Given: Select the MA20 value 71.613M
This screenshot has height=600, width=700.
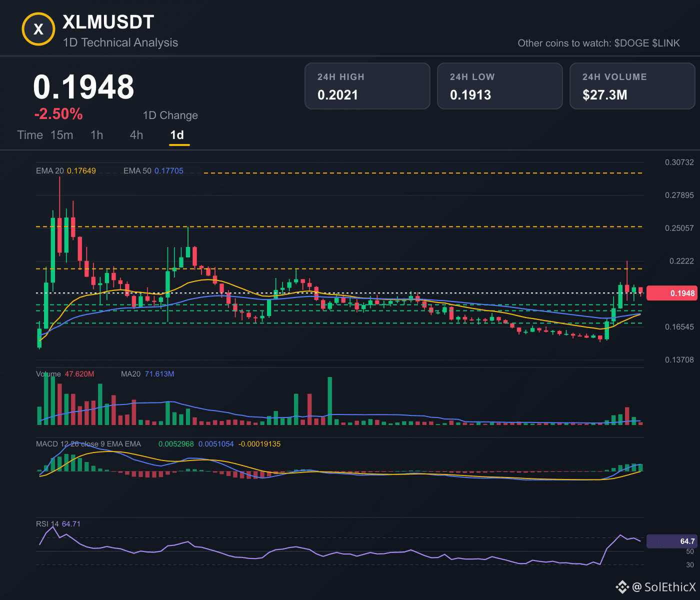Looking at the screenshot, I should 159,374.
